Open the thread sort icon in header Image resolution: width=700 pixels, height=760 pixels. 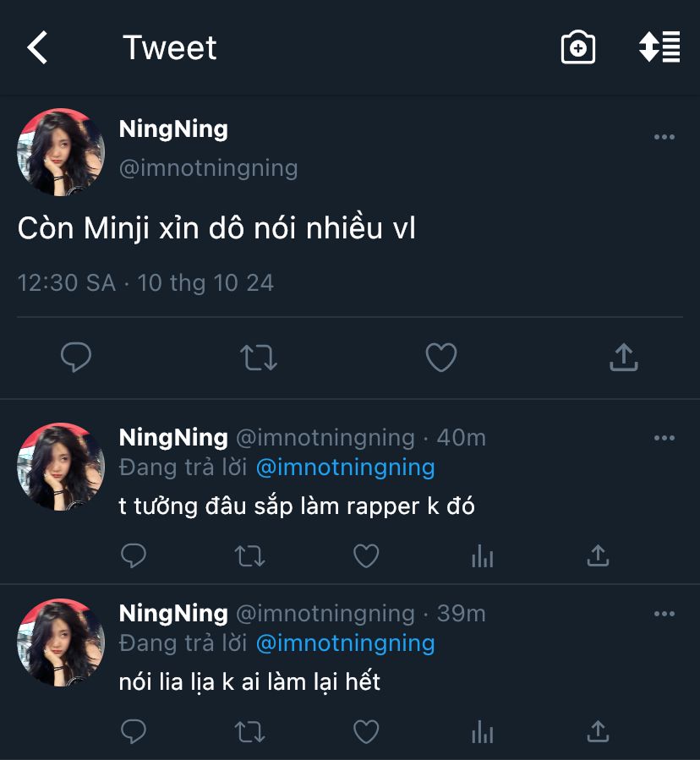659,47
